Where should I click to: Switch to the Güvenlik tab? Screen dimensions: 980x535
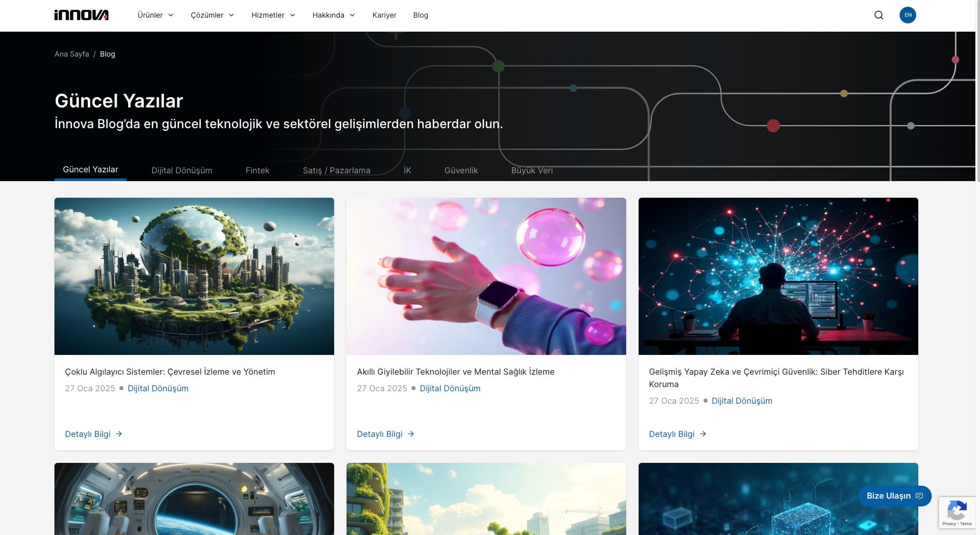coord(461,170)
